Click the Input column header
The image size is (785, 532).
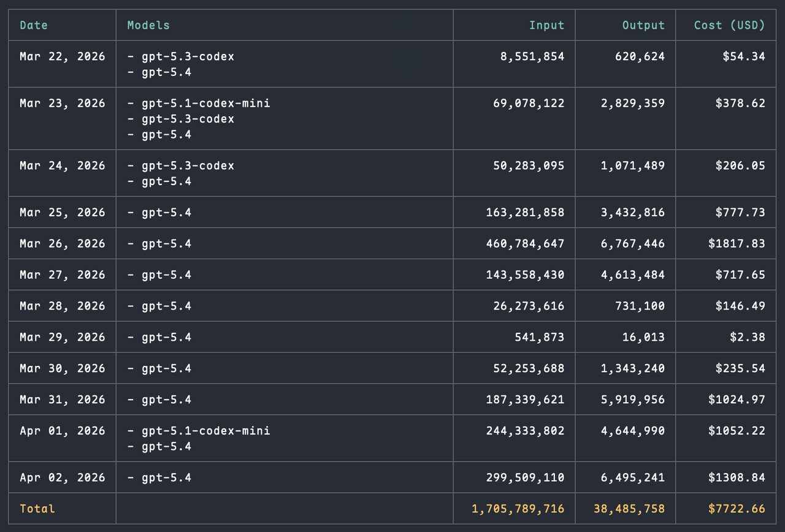546,25
